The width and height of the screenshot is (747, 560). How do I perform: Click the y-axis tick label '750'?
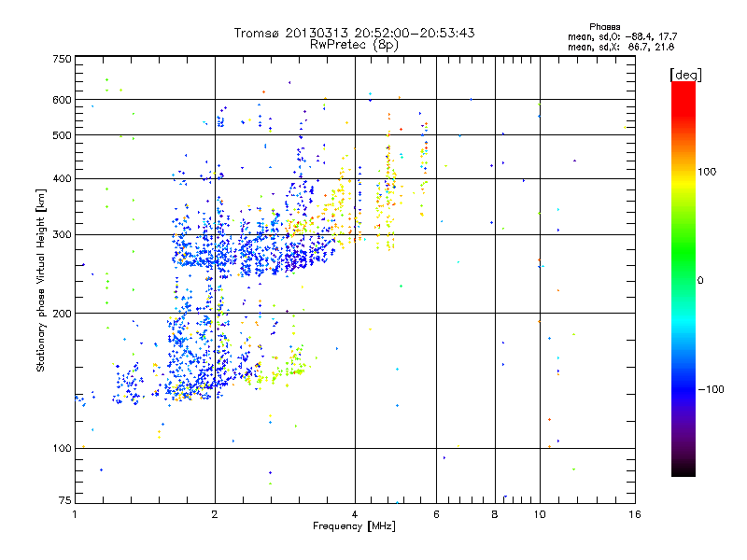[x=63, y=59]
